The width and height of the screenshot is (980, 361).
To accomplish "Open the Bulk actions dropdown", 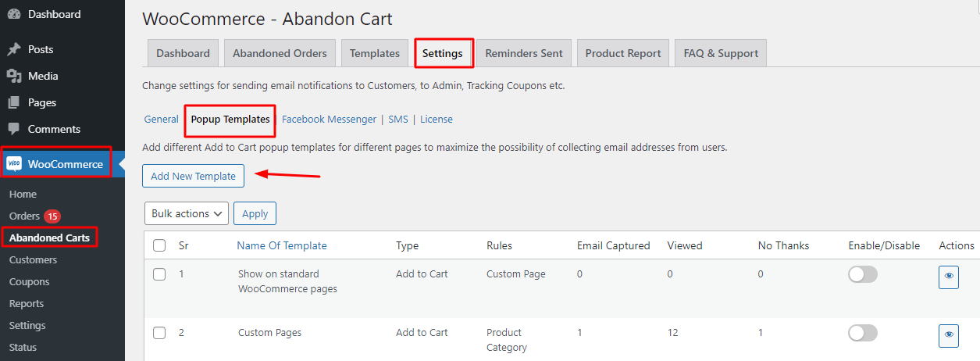I will (x=187, y=213).
